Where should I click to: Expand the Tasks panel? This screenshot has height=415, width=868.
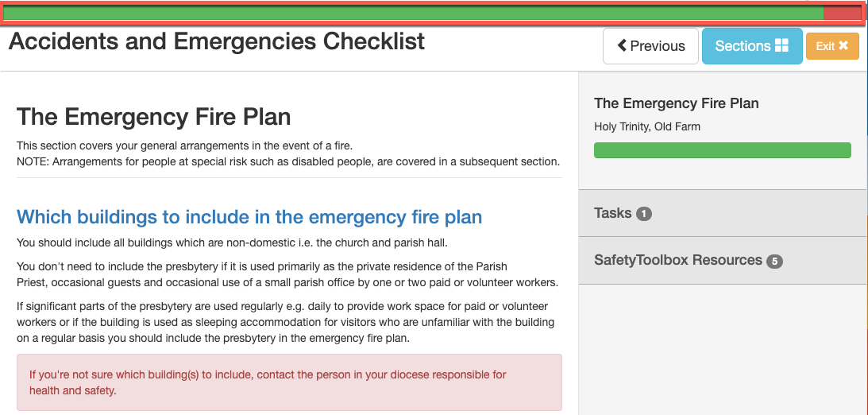coord(723,213)
